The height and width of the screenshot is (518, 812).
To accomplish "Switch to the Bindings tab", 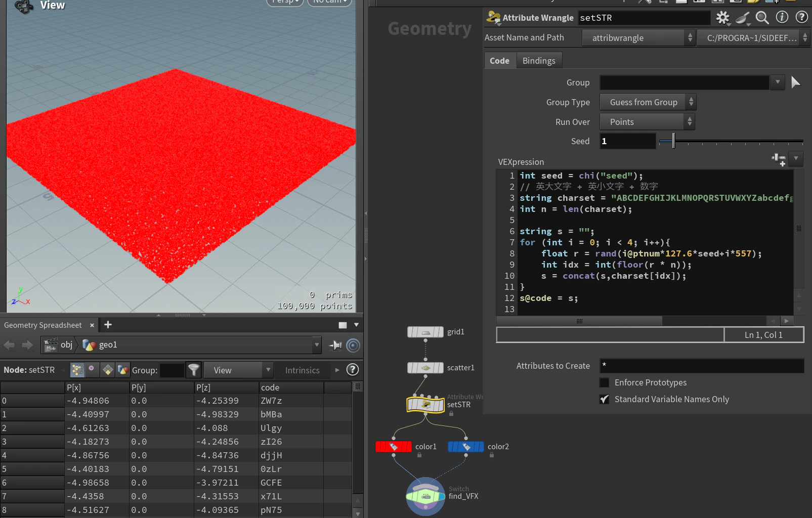I will pyautogui.click(x=539, y=61).
